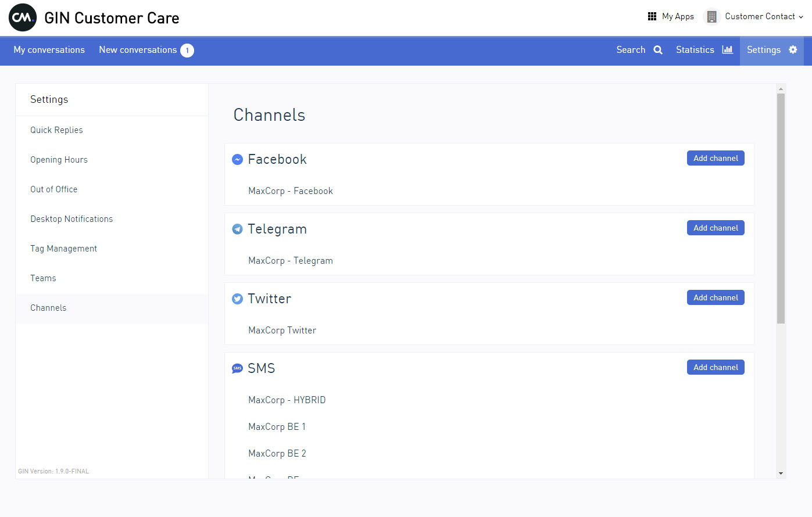
Task: Click the Twitter bird icon
Action: coord(237,299)
